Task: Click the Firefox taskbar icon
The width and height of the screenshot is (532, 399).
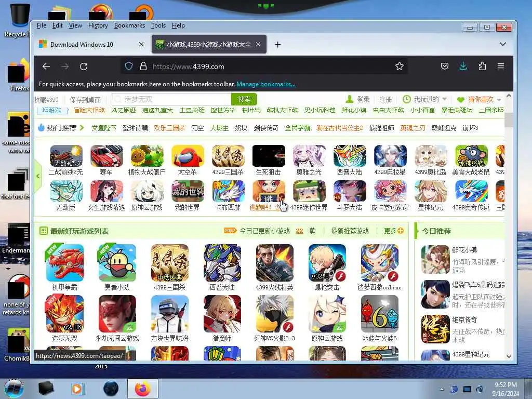Action: [142, 389]
